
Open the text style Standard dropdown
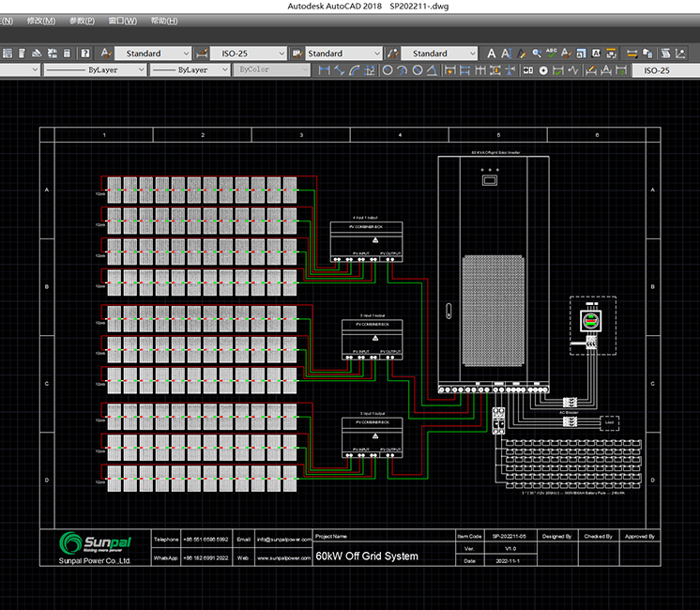point(153,53)
